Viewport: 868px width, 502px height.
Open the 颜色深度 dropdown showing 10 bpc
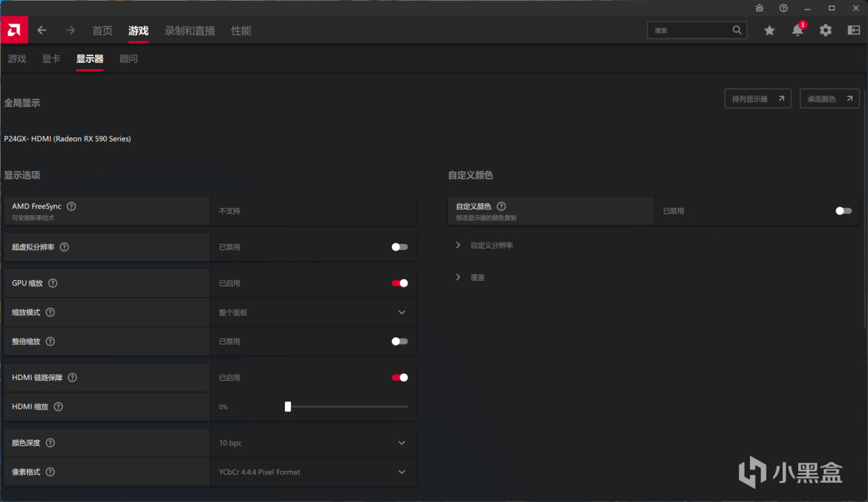pos(313,442)
